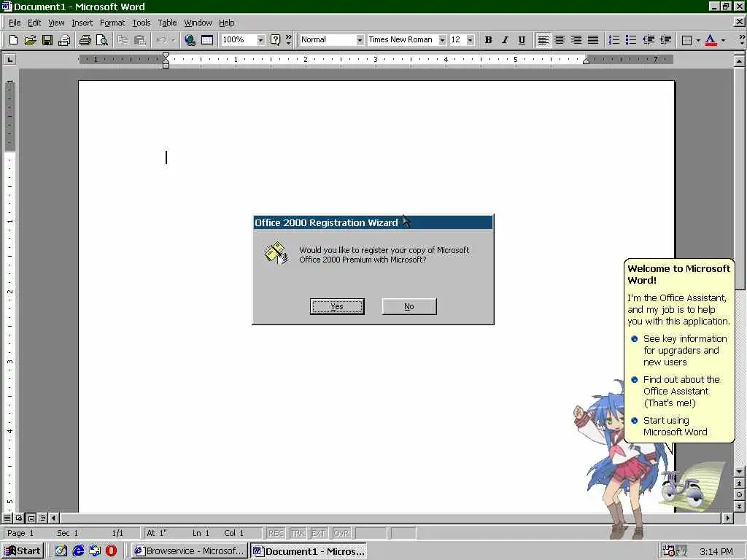Switch to Print Layout View button
This screenshot has height=560, width=747.
click(x=31, y=518)
